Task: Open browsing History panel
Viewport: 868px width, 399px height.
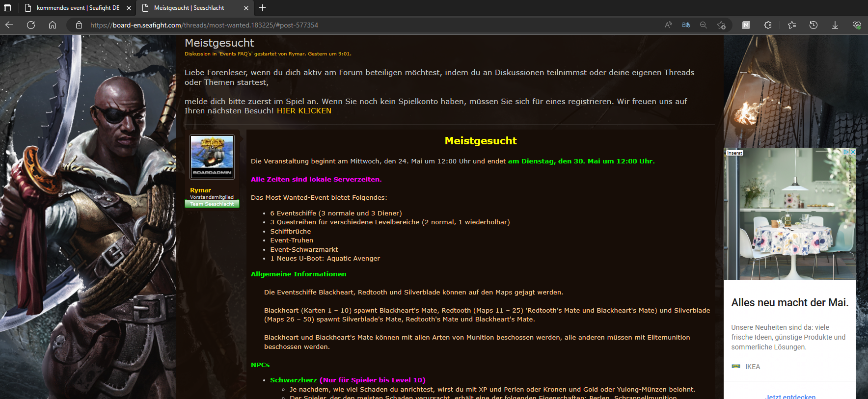Action: tap(814, 25)
